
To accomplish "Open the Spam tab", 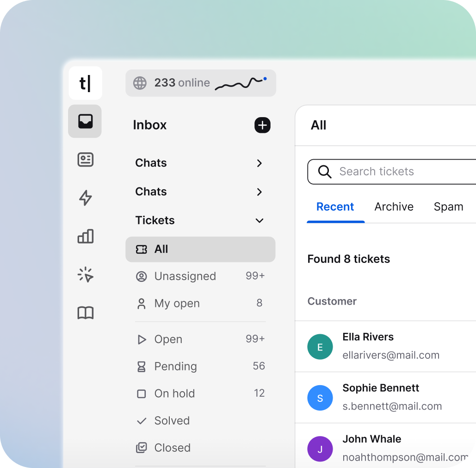I will tap(448, 206).
